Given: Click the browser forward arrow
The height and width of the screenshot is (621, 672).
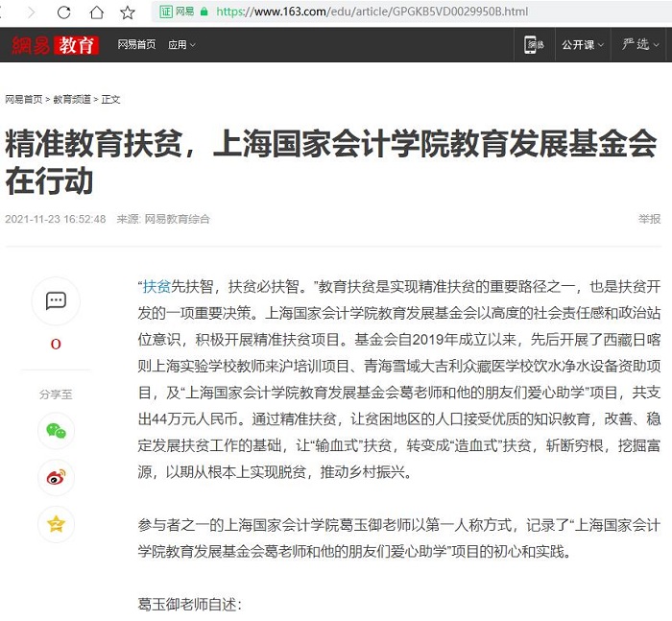Looking at the screenshot, I should point(31,12).
